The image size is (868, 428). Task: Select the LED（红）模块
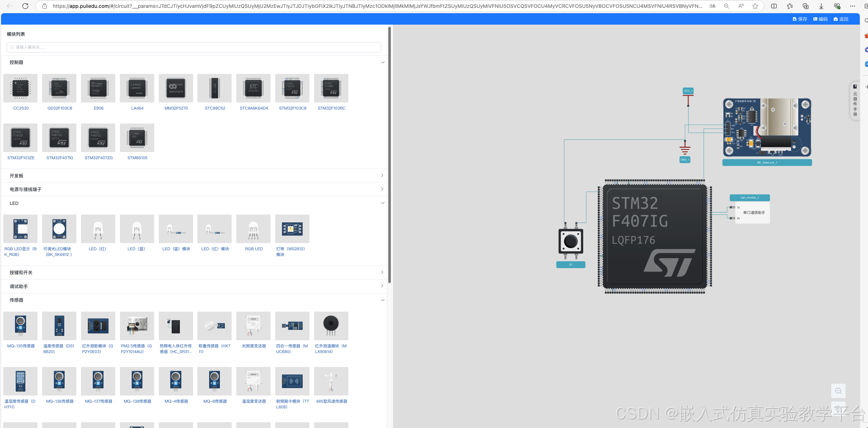215,229
